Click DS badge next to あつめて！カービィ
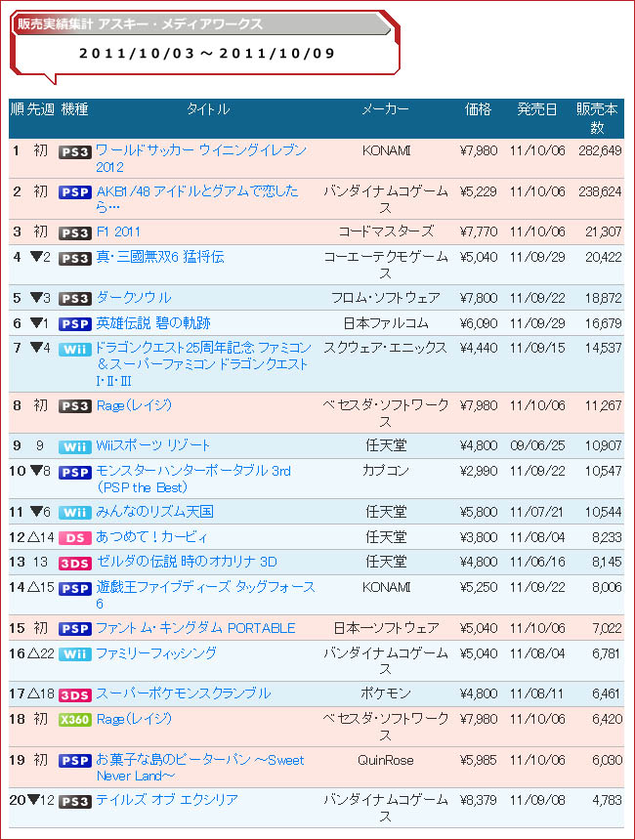 click(x=75, y=538)
